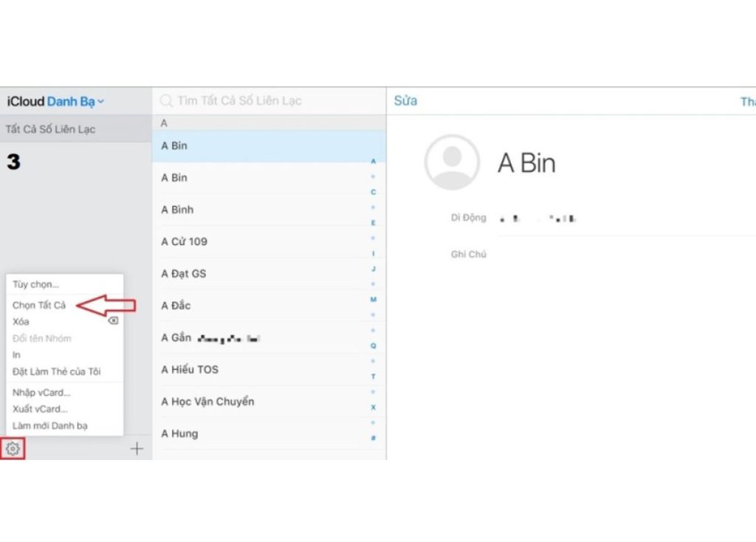Jump to letter M in index
The image size is (756, 542).
(x=373, y=300)
